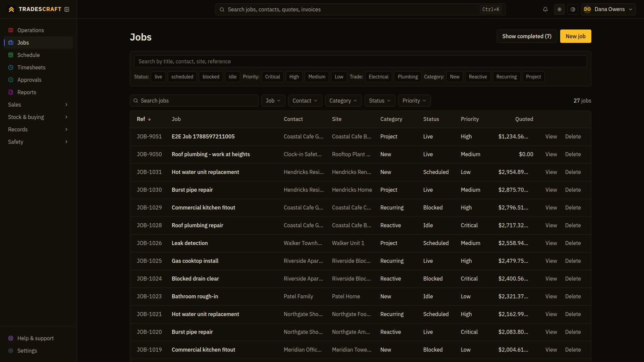Go to Timesheets in sidebar
The height and width of the screenshot is (362, 644).
click(38, 67)
